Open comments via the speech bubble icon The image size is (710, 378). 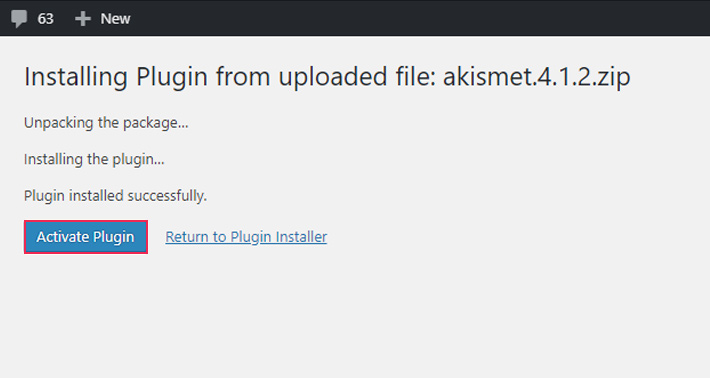[x=19, y=19]
